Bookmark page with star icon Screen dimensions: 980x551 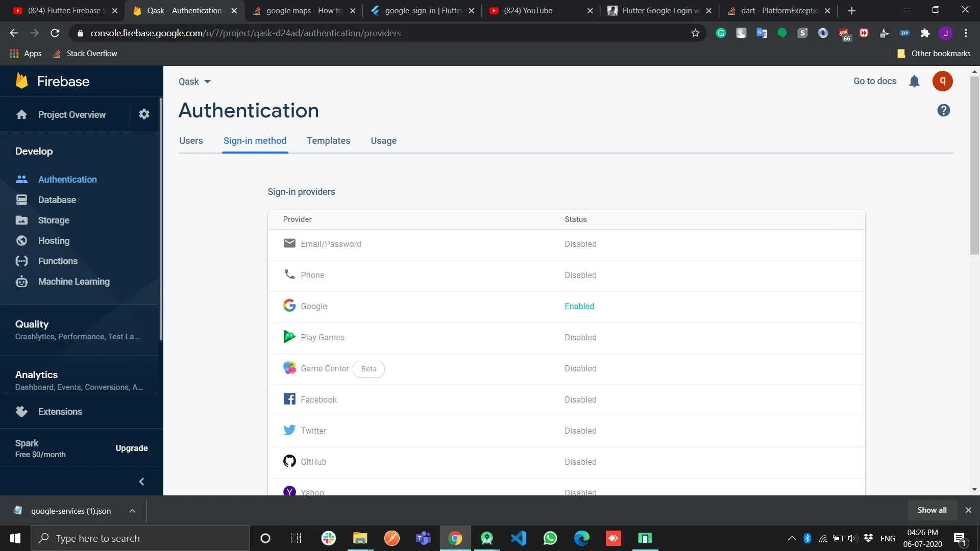pos(695,33)
